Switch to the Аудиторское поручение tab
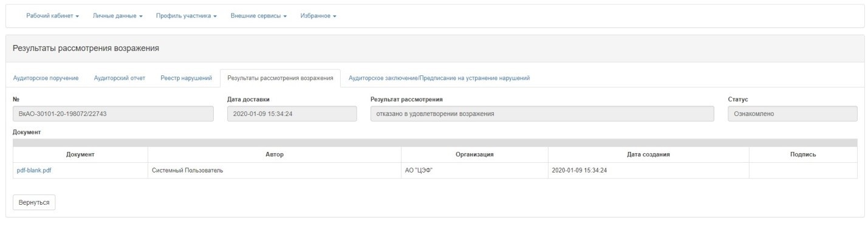The width and height of the screenshot is (868, 226). click(x=46, y=78)
